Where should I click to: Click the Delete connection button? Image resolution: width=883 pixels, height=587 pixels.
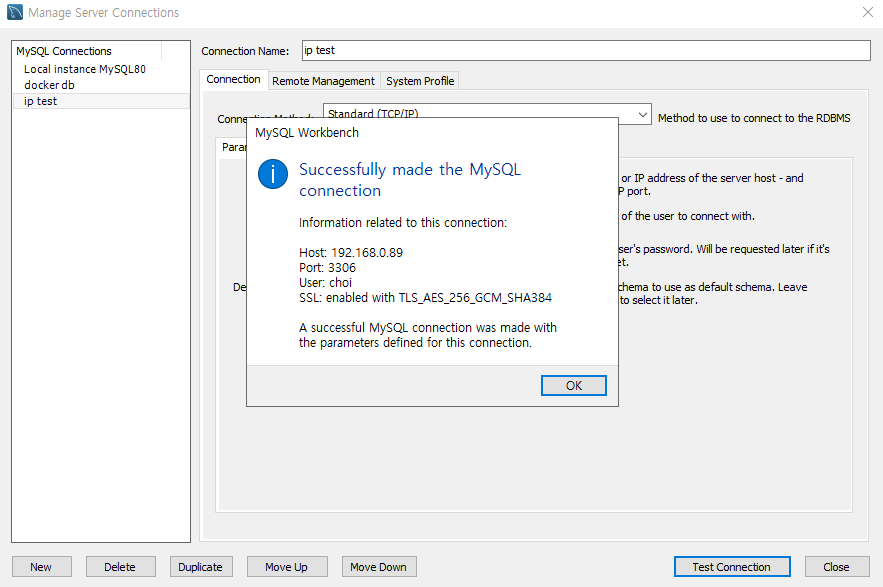click(120, 567)
